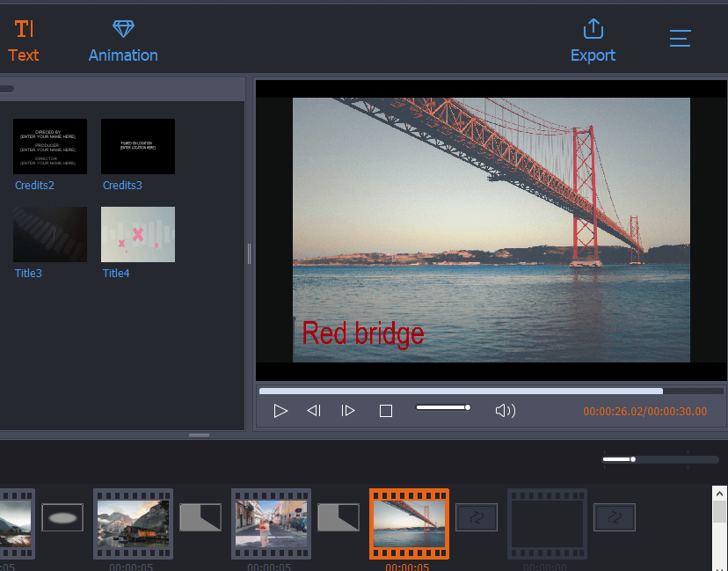Select the highlighted bridge clip on the timeline
This screenshot has height=571, width=728.
[409, 523]
